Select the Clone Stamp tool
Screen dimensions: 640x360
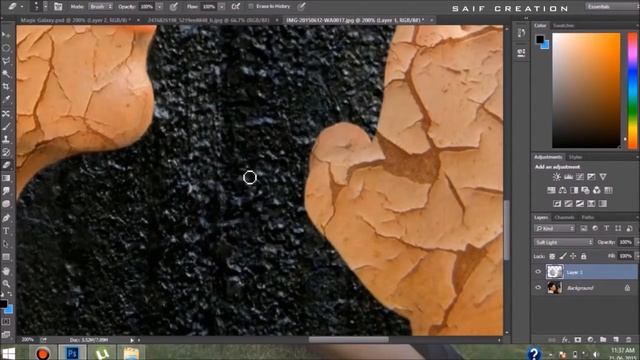[x=6, y=139]
